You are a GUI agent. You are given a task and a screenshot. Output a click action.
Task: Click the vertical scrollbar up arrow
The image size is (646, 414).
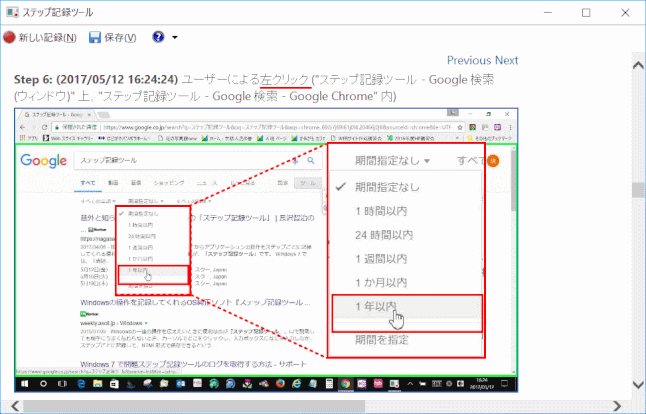(x=638, y=65)
